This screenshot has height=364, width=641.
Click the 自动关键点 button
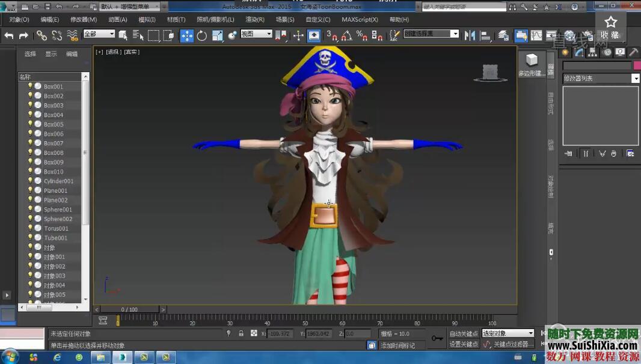(x=463, y=334)
